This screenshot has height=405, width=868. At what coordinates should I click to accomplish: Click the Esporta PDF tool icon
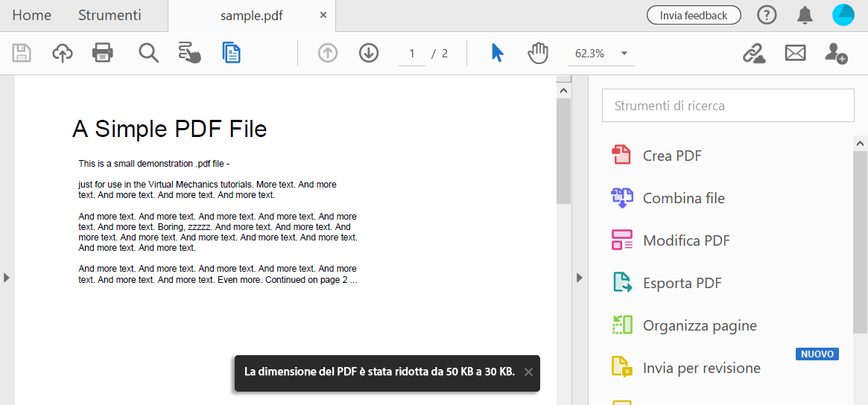[622, 283]
